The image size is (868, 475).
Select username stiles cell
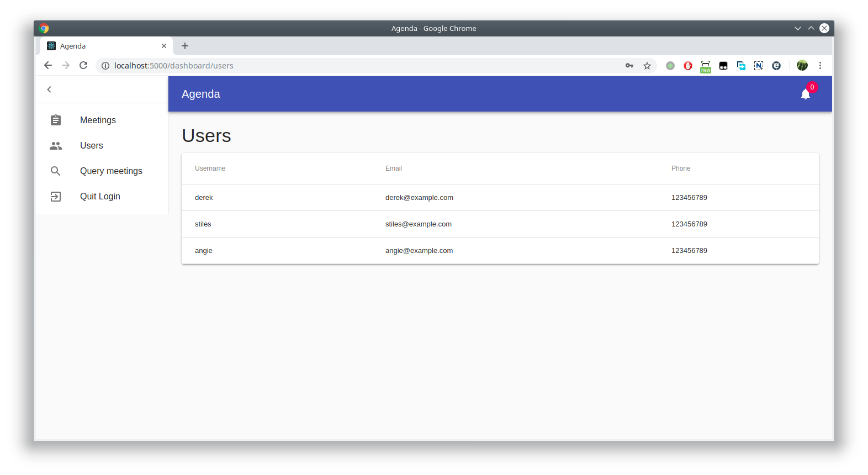point(203,224)
